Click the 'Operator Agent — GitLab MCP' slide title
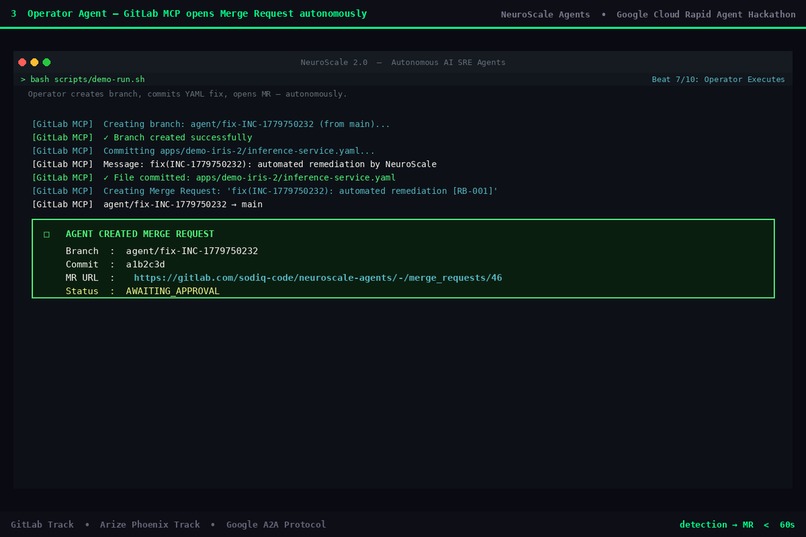This screenshot has height=537, width=806. click(197, 13)
